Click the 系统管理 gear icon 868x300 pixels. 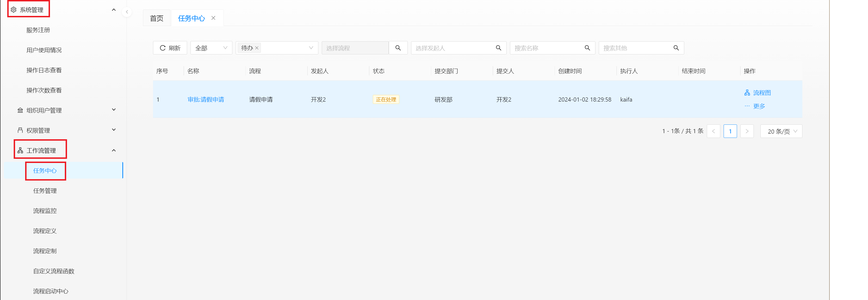pos(13,10)
